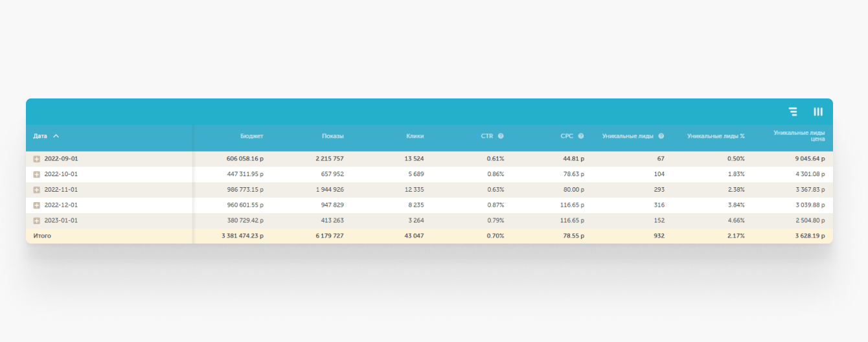Open the filter settings icon
This screenshot has height=342, width=868.
(793, 111)
